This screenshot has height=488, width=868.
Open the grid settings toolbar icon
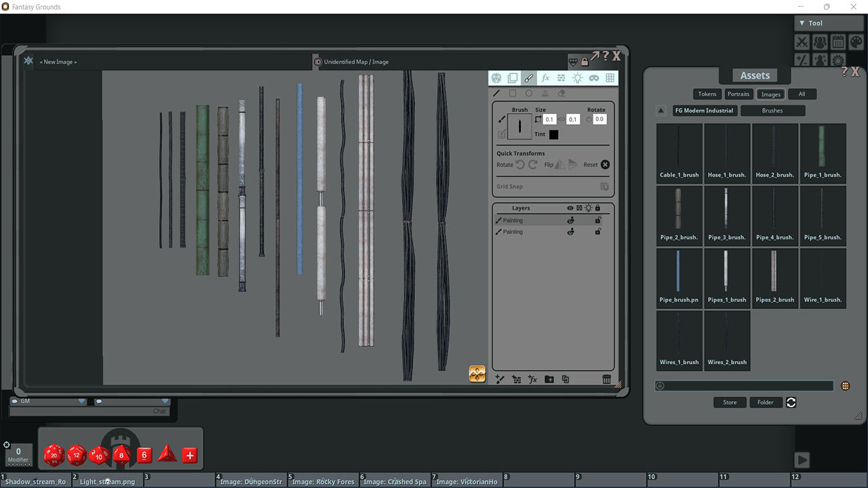(610, 77)
